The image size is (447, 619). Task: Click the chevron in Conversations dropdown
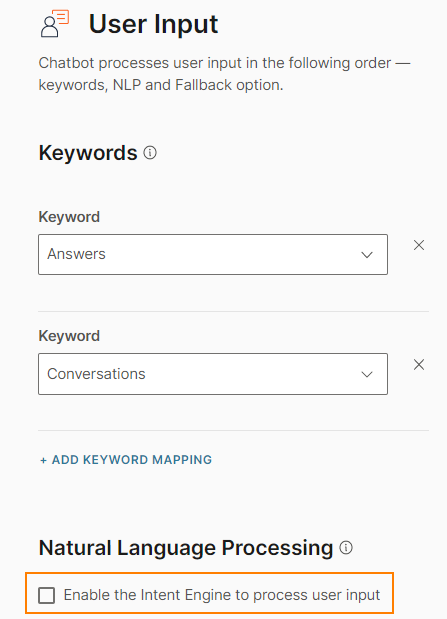pyautogui.click(x=367, y=374)
